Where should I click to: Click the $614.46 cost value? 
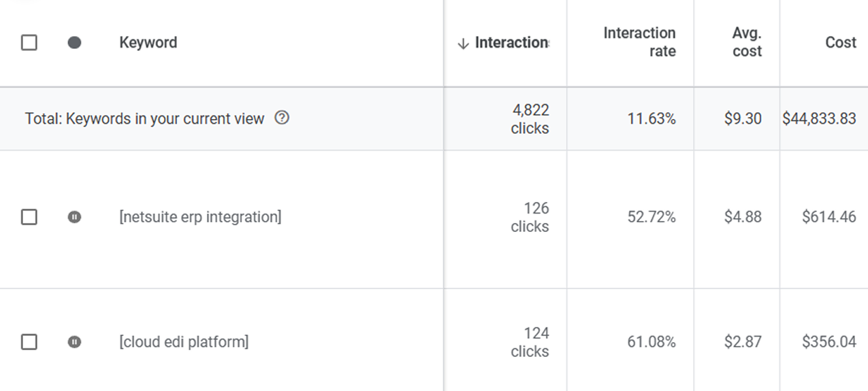pos(829,217)
